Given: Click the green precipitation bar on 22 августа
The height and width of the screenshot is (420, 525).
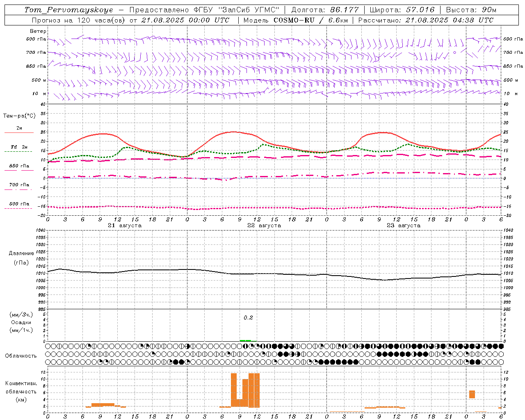Looking at the screenshot, I should click(x=245, y=340).
